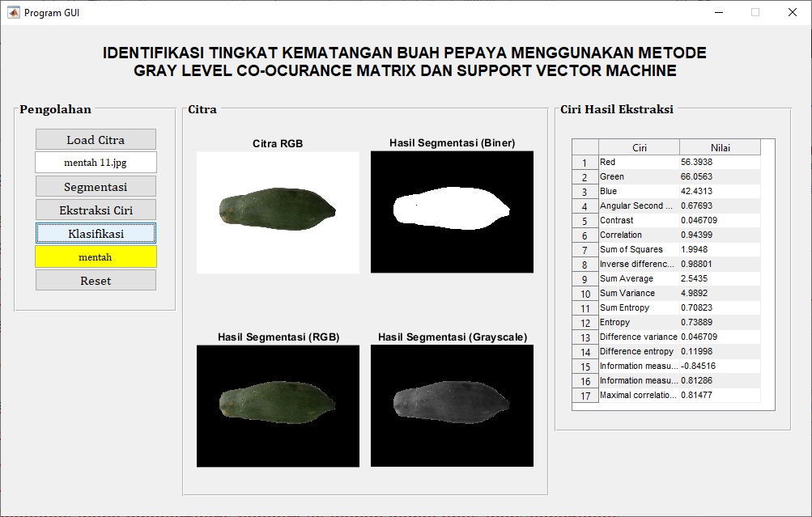Click the Ciri column header
This screenshot has width=812, height=517.
coord(639,147)
